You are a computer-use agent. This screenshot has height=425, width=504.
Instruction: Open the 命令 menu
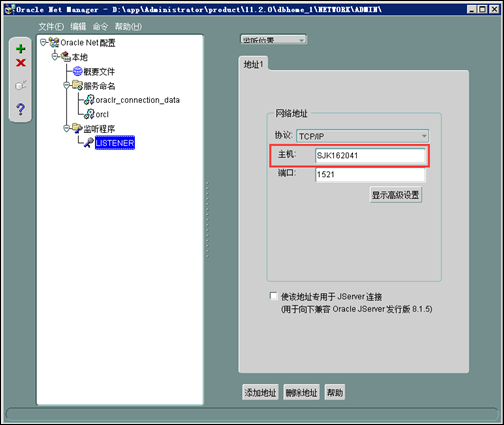point(100,26)
